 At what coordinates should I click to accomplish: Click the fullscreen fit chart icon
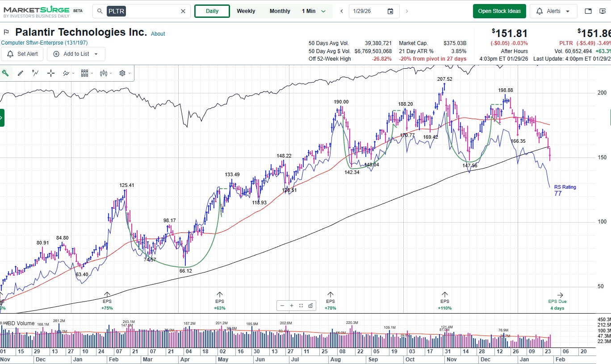coord(301,306)
